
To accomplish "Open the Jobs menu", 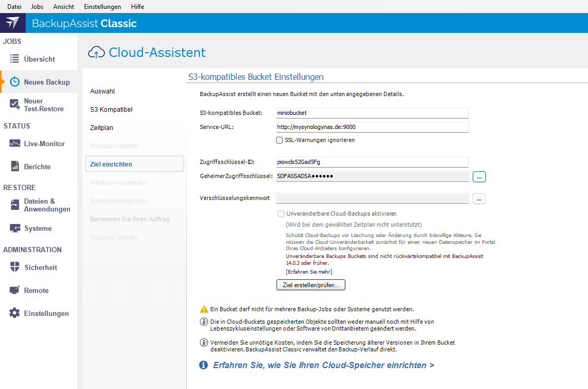I will (38, 7).
